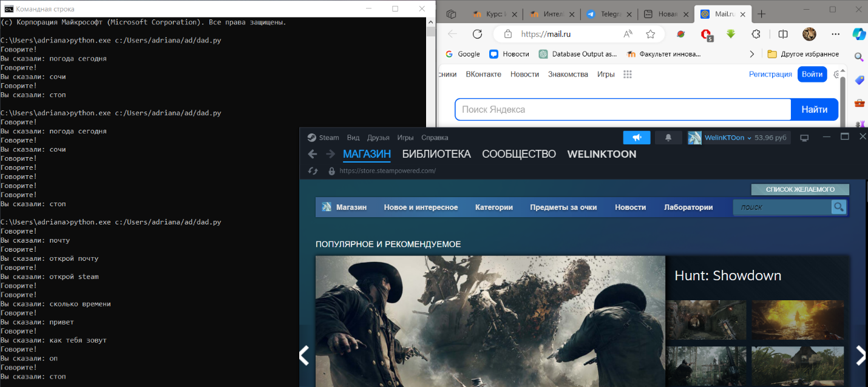The width and height of the screenshot is (868, 387).
Task: Click Войти button on mail.ru
Action: pos(812,74)
